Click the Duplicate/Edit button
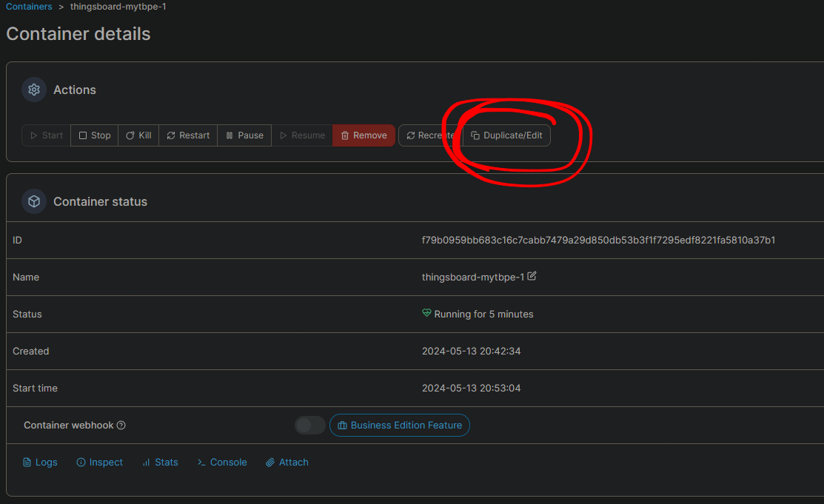This screenshot has height=504, width=824. [x=507, y=135]
